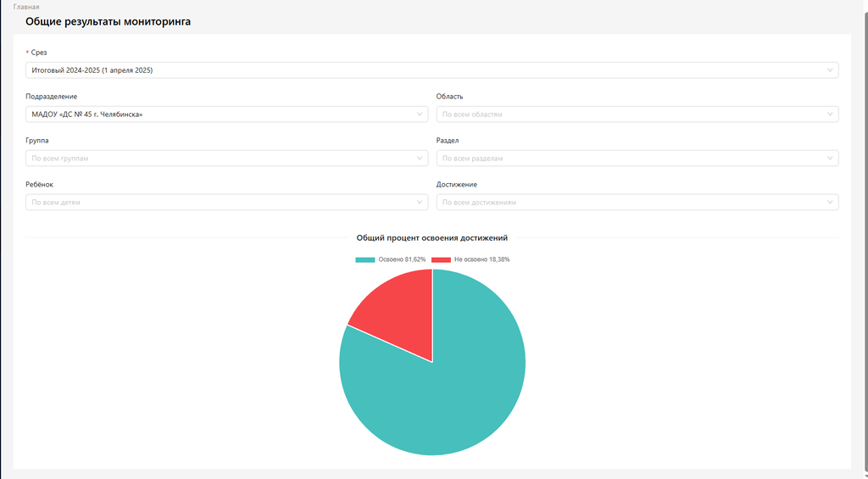Open the Подразделение dropdown with МАДОУ ДС № 45
868x479 pixels.
point(220,114)
